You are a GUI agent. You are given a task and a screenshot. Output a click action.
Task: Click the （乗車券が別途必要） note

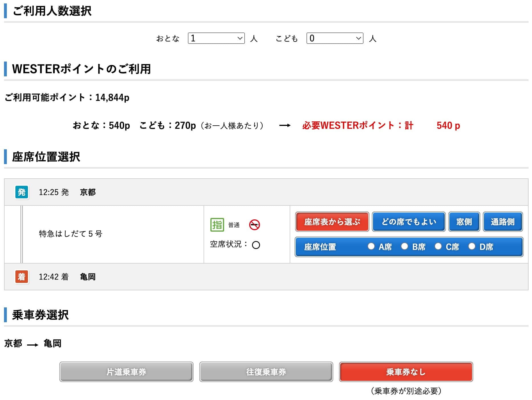(406, 391)
